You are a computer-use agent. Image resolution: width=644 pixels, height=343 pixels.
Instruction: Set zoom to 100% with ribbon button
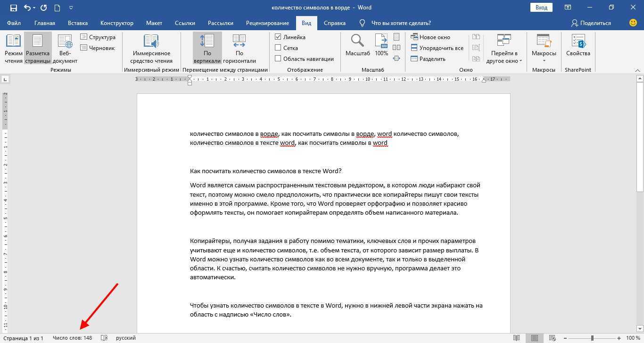pyautogui.click(x=381, y=45)
